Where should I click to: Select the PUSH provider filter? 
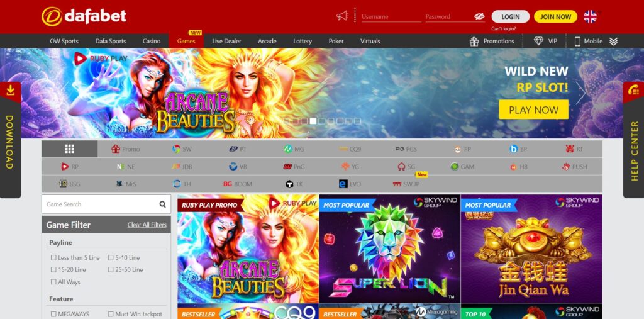tap(574, 167)
